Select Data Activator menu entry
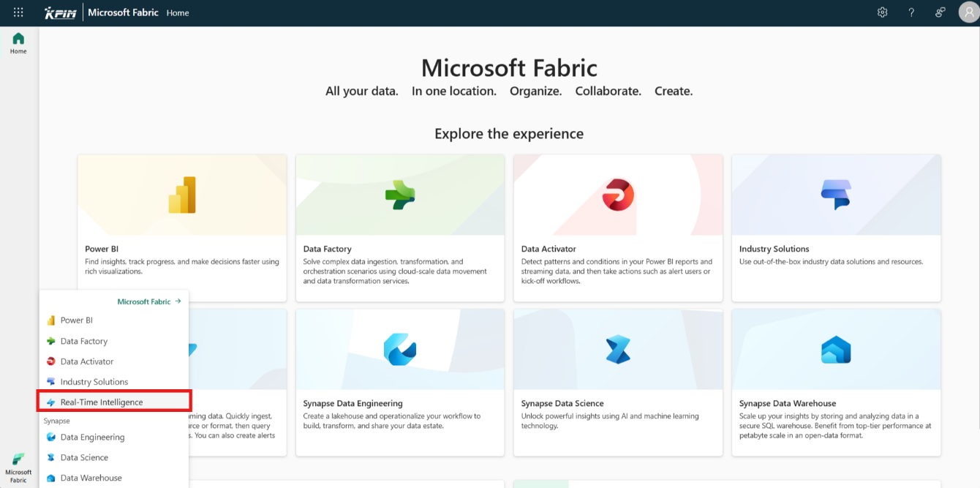 tap(114, 361)
